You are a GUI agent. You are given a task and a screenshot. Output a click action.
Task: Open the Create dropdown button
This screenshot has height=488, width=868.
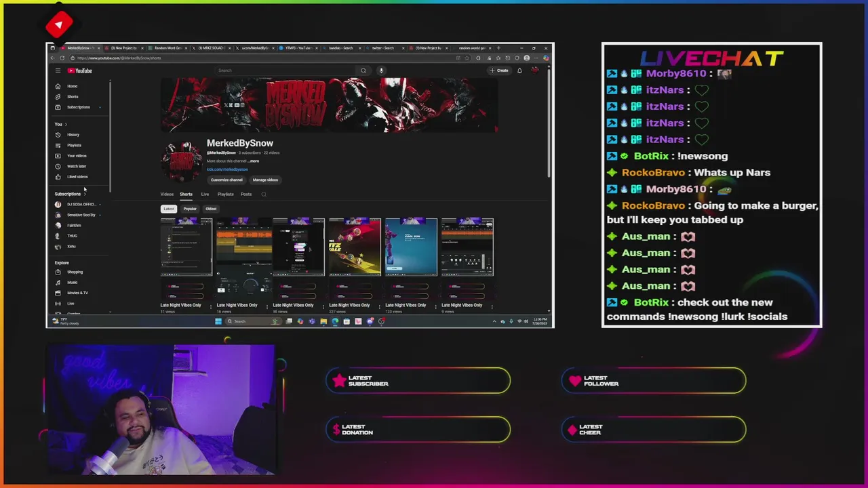[x=500, y=70]
